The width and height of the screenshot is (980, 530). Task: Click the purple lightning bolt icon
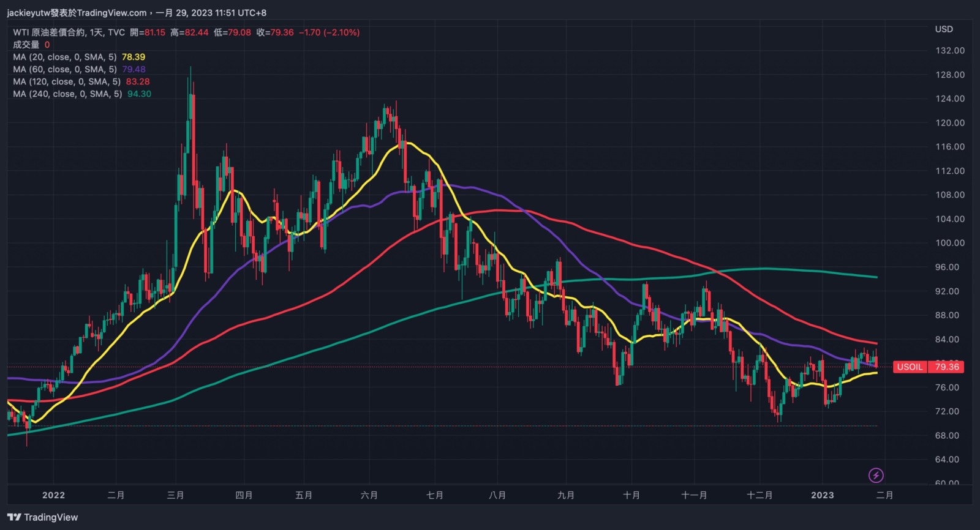click(876, 475)
